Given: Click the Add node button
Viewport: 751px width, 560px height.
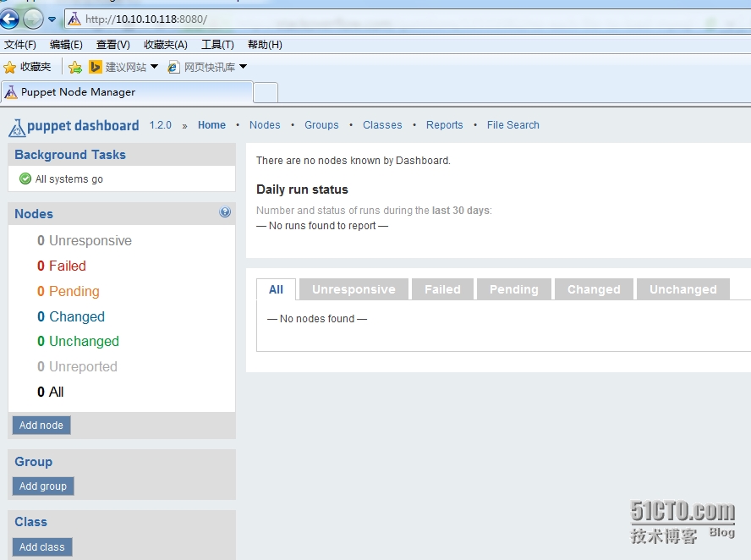Looking at the screenshot, I should click(x=41, y=425).
